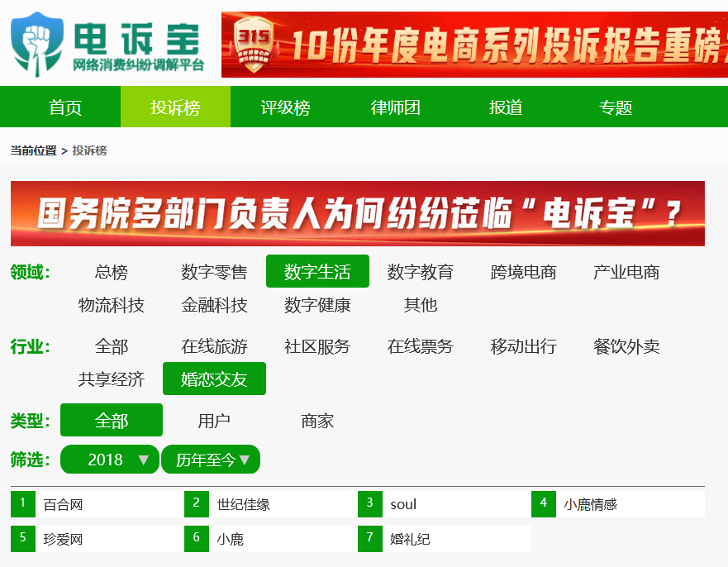Screen dimensions: 728x567
Task: Open the 历年至今 period dropdown
Action: pos(211,460)
